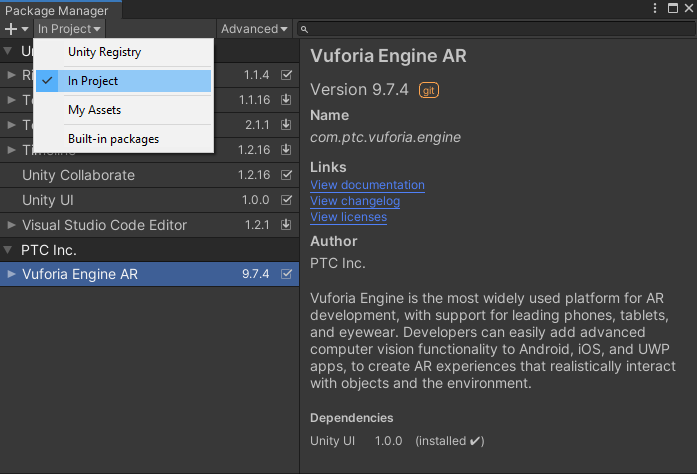Click the download icon for version 2.1.1

pos(287,125)
